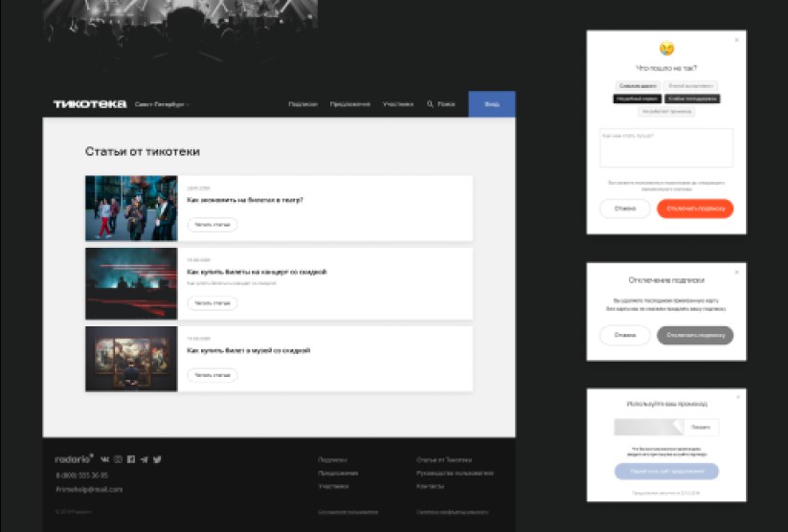Click Отмена in the feedback dialog
Screen dimensions: 788x532
click(625, 209)
